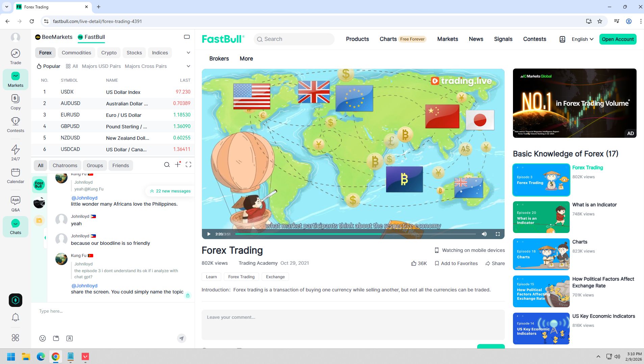This screenshot has width=644, height=364.
Task: Click the video progress bar
Action: point(355,234)
